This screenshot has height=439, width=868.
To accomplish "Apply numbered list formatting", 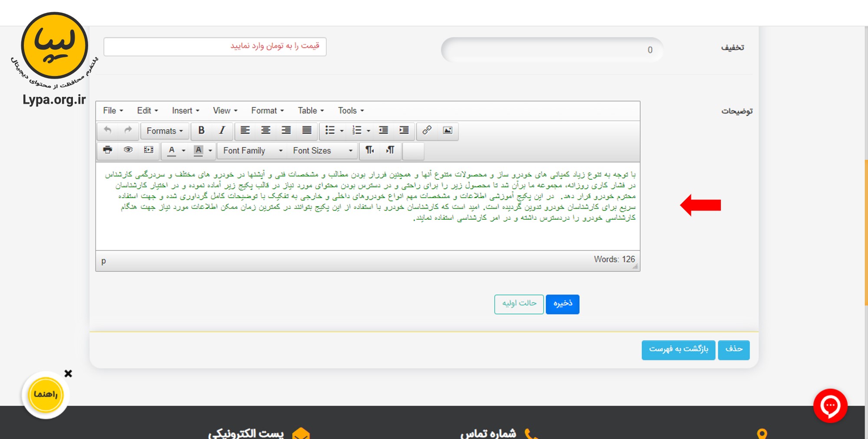I will tap(357, 130).
